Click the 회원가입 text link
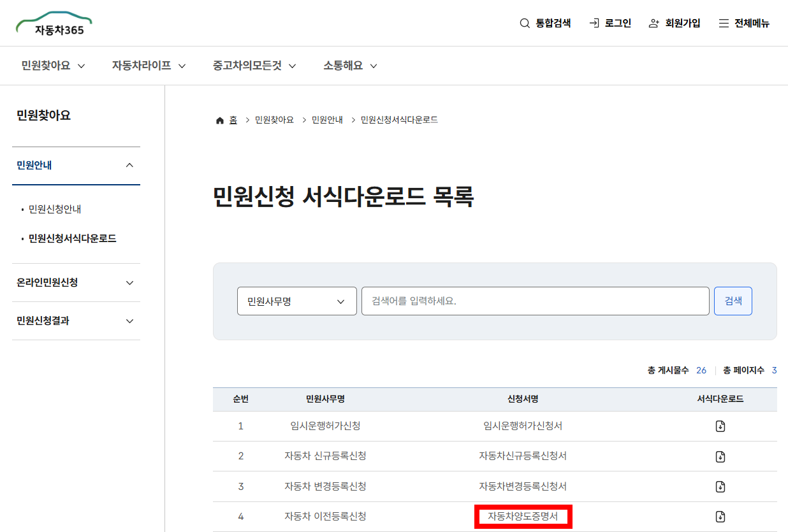788x532 pixels. (x=683, y=24)
